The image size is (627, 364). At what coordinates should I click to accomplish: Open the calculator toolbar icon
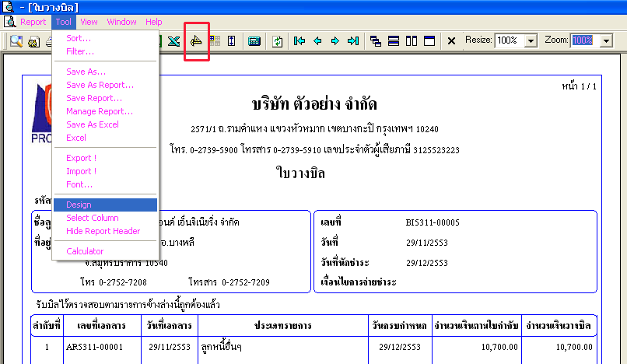pyautogui.click(x=254, y=40)
